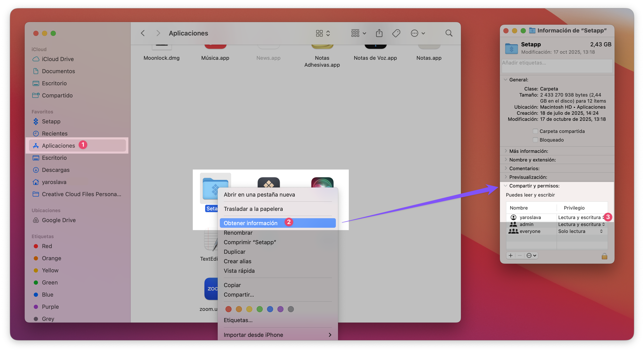
Task: Choose Abrir en una pestaña nueva
Action: tap(277, 195)
